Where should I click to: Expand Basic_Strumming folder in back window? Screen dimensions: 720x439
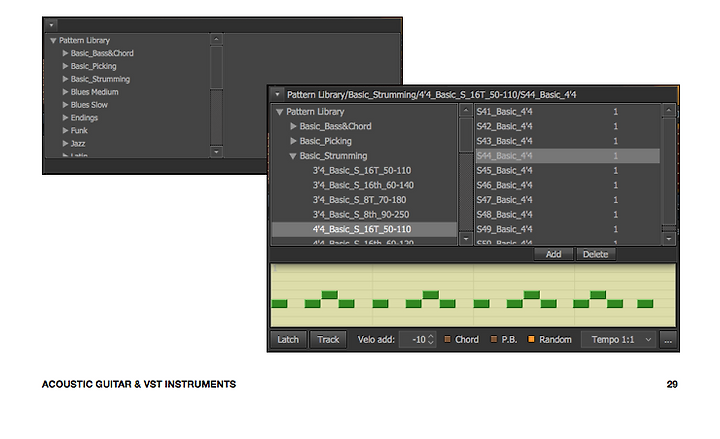point(65,79)
